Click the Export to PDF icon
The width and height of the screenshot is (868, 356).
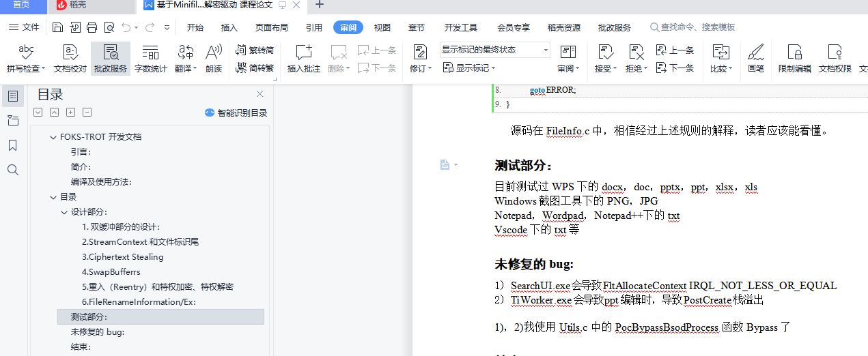pos(75,28)
